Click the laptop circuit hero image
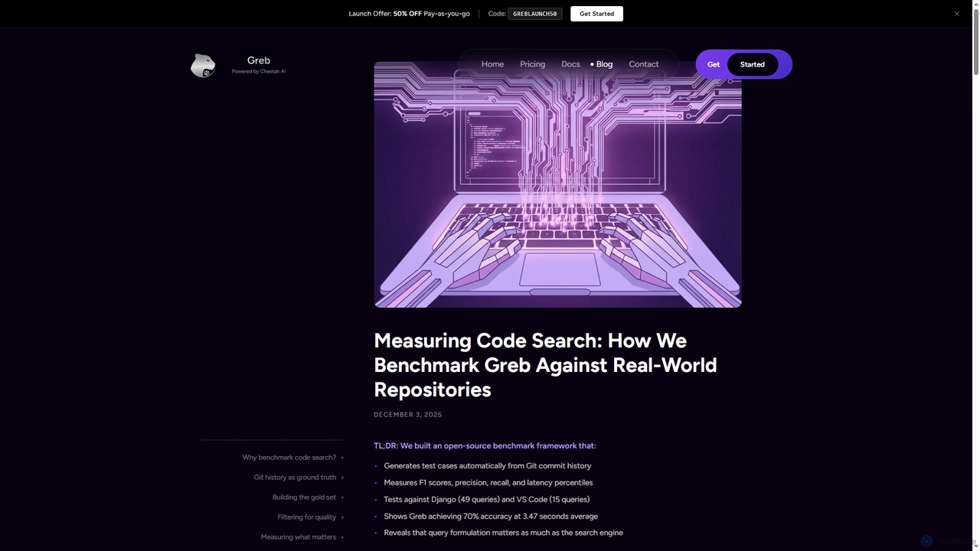The height and width of the screenshot is (551, 980). click(557, 184)
